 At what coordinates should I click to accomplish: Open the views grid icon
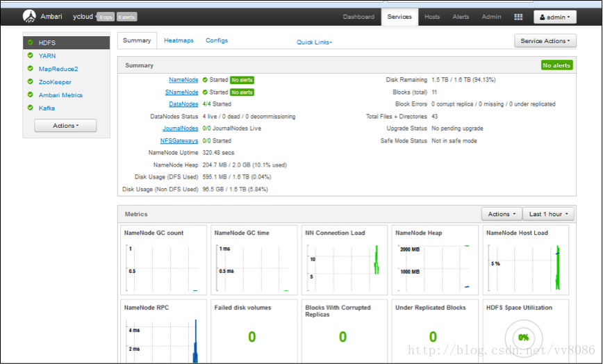coord(518,17)
